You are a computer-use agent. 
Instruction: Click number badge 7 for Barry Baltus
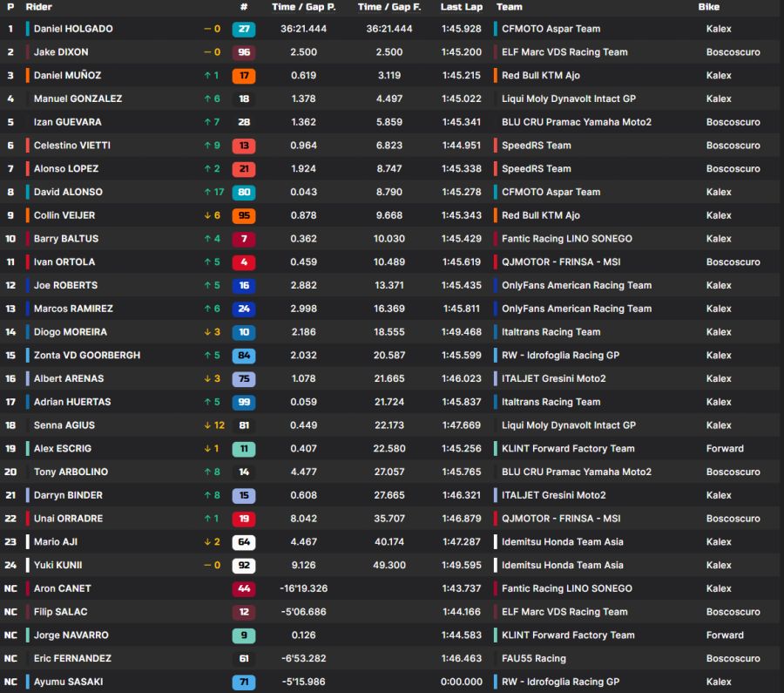(244, 239)
